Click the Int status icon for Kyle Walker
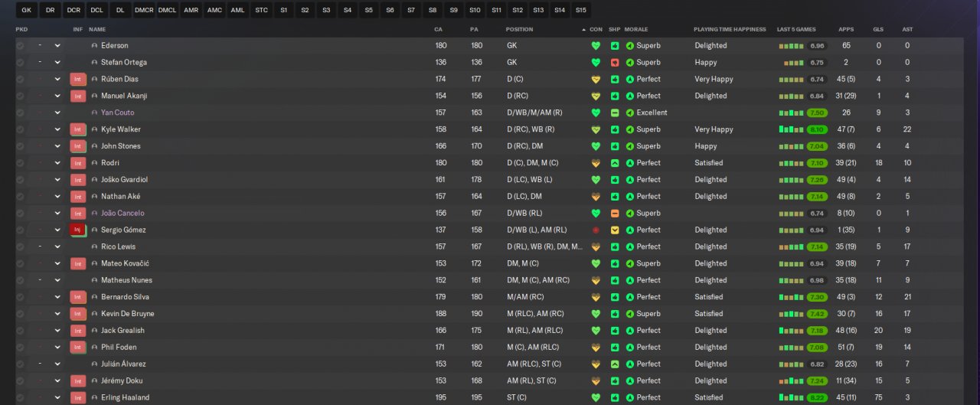Screen dimensions: 980x405 tap(77, 129)
